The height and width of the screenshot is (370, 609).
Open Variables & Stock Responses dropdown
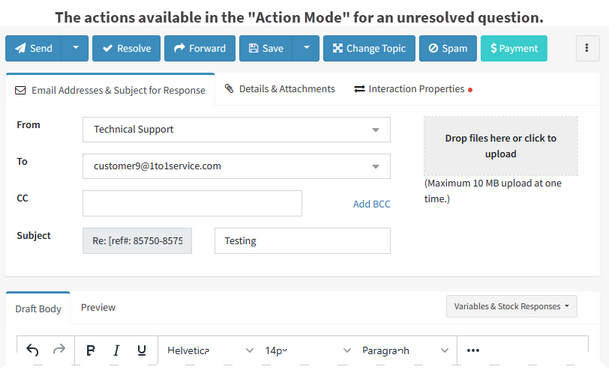(x=512, y=306)
